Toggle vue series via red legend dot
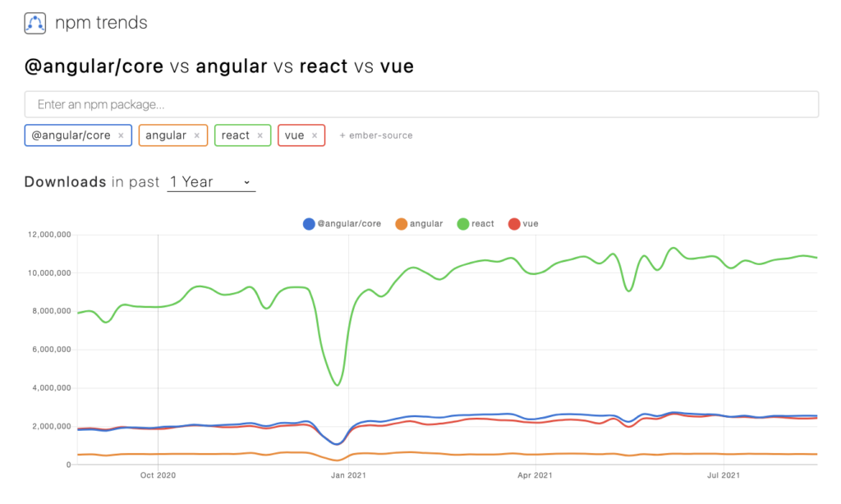This screenshot has height=504, width=841. [514, 223]
